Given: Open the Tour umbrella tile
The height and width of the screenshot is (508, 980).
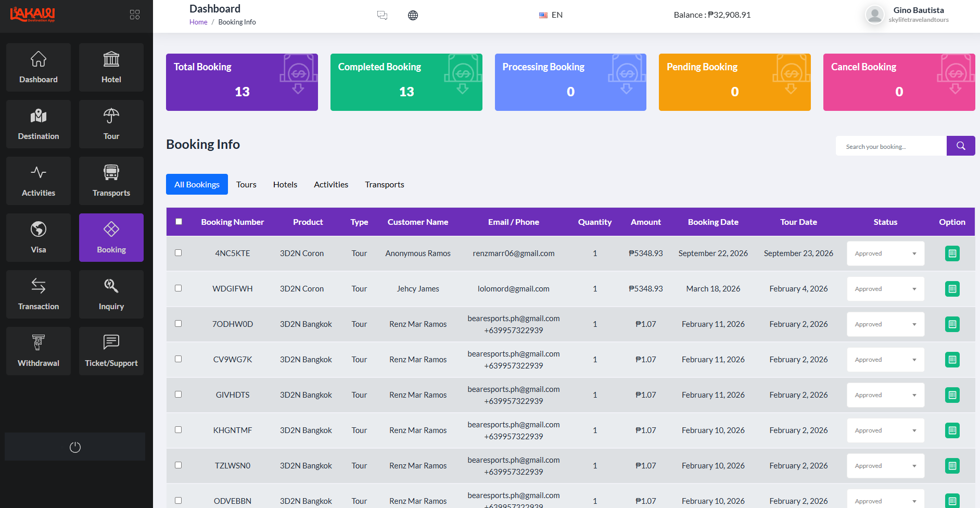Looking at the screenshot, I should click(x=111, y=124).
